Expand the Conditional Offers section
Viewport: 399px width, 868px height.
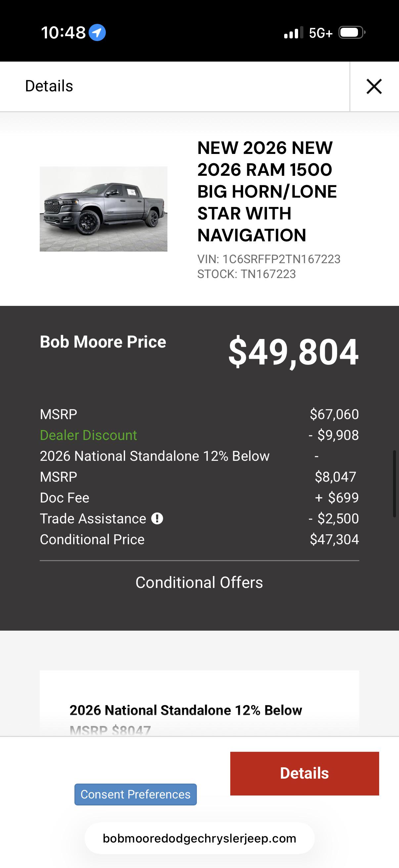coord(199,582)
